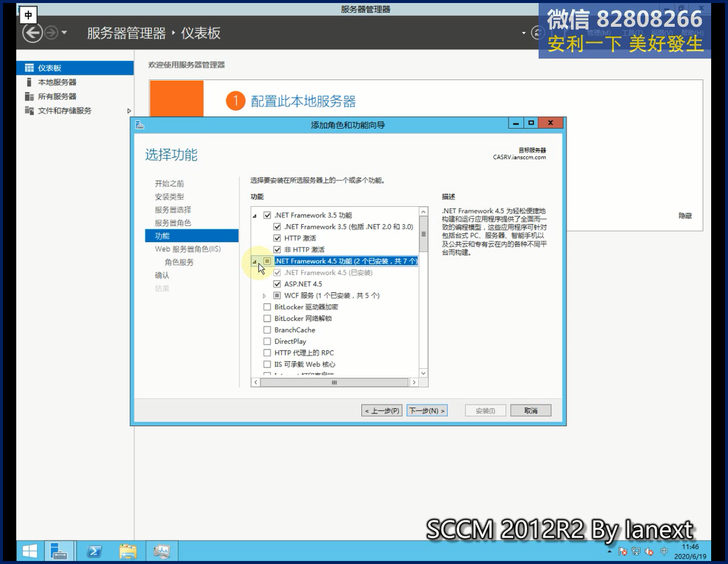Open the navigation history dropdown arrow
This screenshot has width=728, height=564.
(64, 32)
